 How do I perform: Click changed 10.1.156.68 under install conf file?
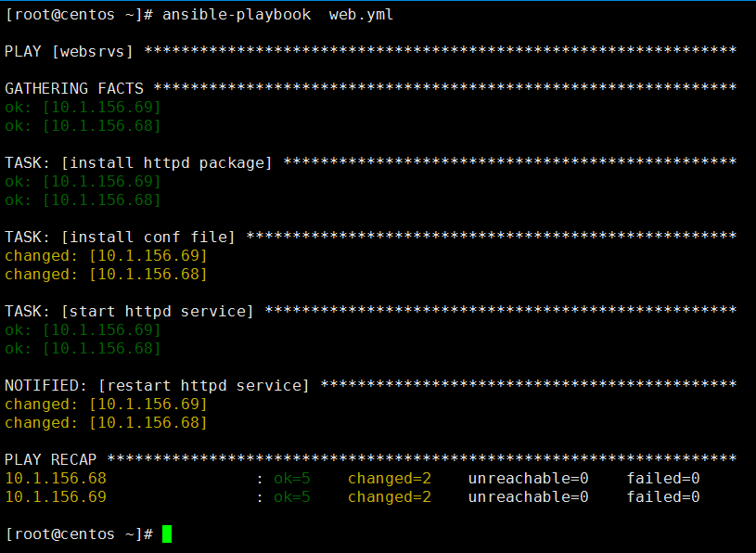pyautogui.click(x=106, y=275)
